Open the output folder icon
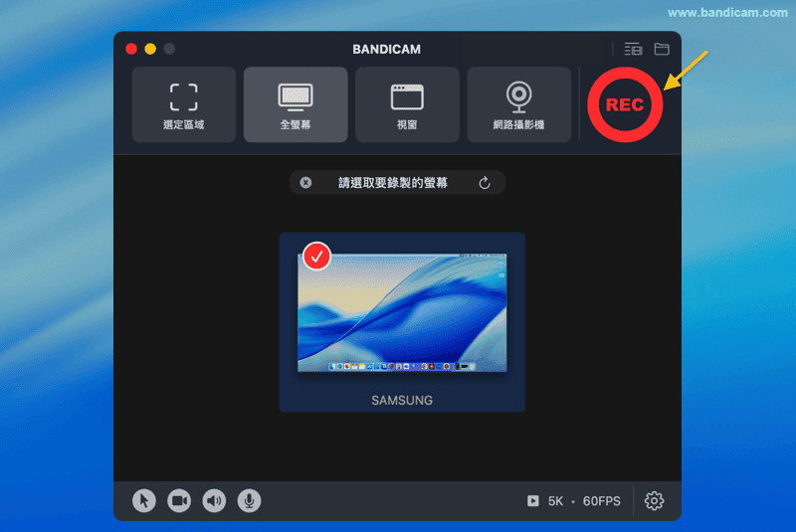Screen dimensions: 796x532 (662, 49)
